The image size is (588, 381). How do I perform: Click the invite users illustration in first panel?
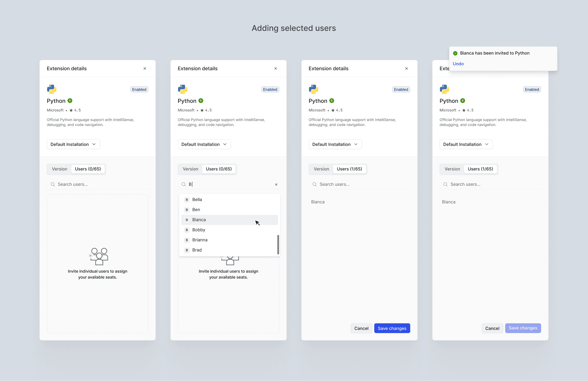(x=99, y=256)
